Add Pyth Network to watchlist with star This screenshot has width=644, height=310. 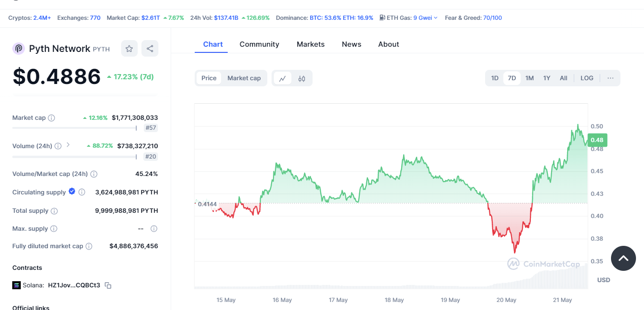click(129, 48)
